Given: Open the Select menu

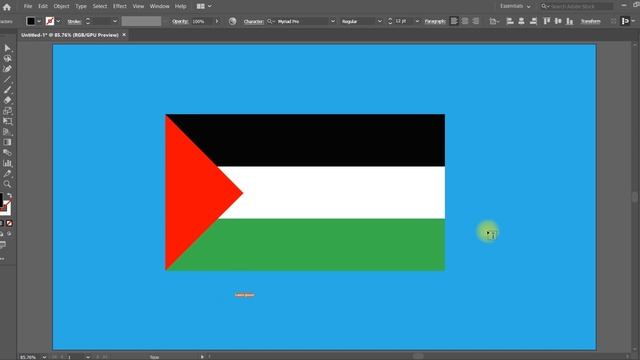Looking at the screenshot, I should pos(100,7).
